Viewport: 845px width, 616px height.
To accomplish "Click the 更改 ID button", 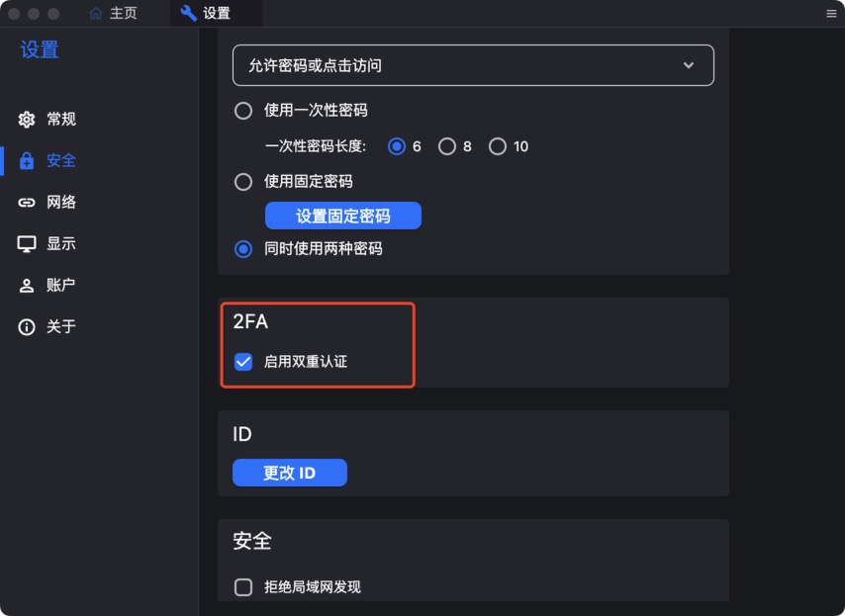I will 289,473.
